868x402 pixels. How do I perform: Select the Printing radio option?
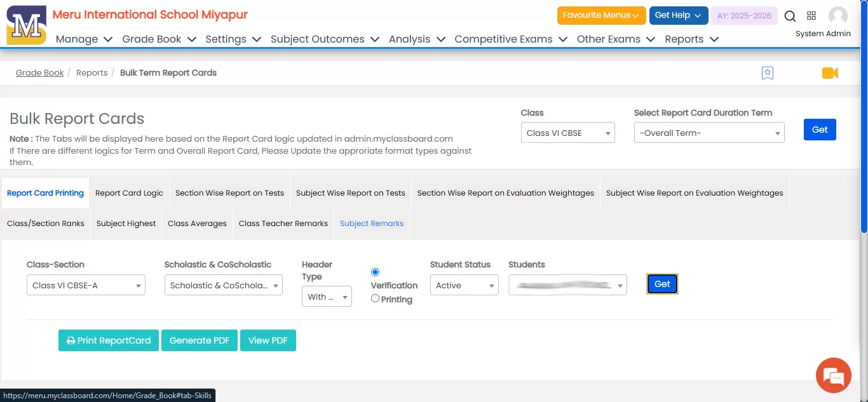coord(375,298)
